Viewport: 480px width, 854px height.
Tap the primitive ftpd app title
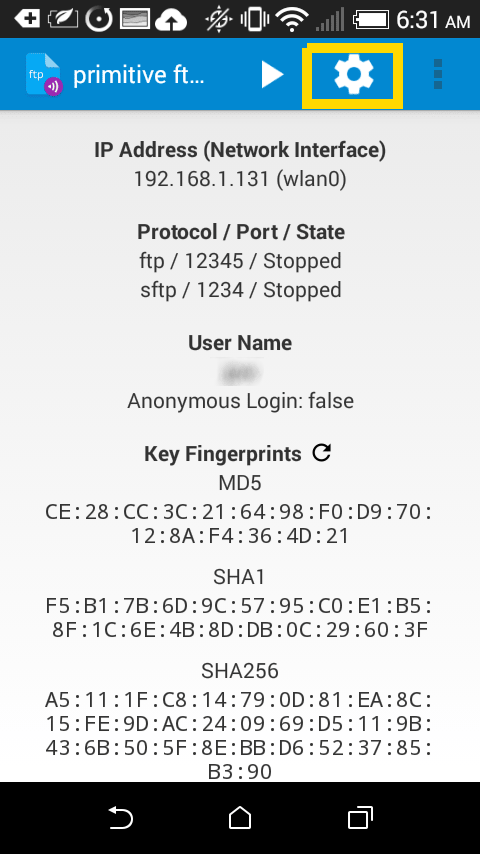138,75
